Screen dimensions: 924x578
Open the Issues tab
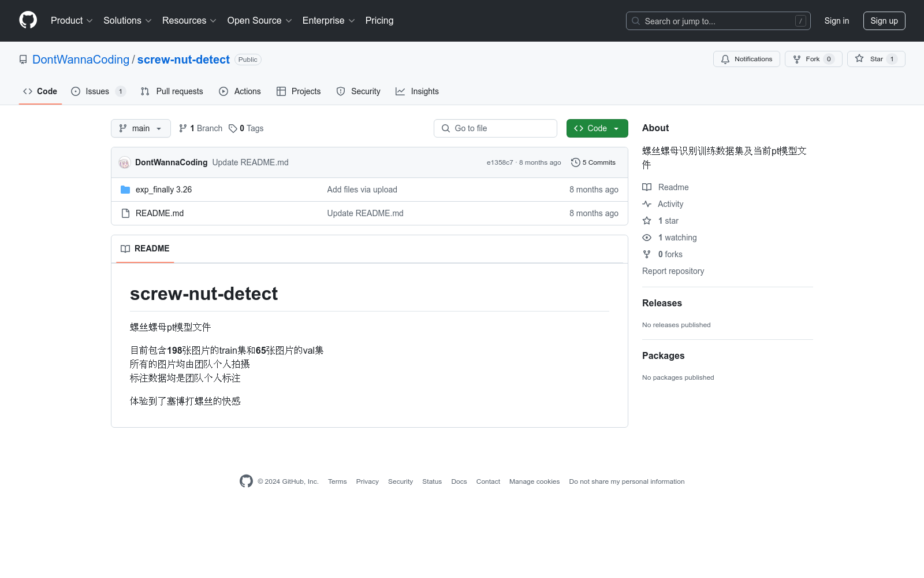tap(99, 91)
